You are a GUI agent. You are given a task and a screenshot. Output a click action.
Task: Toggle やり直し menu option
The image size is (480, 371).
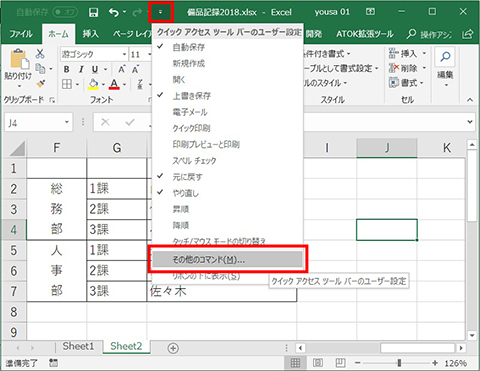[x=227, y=193]
